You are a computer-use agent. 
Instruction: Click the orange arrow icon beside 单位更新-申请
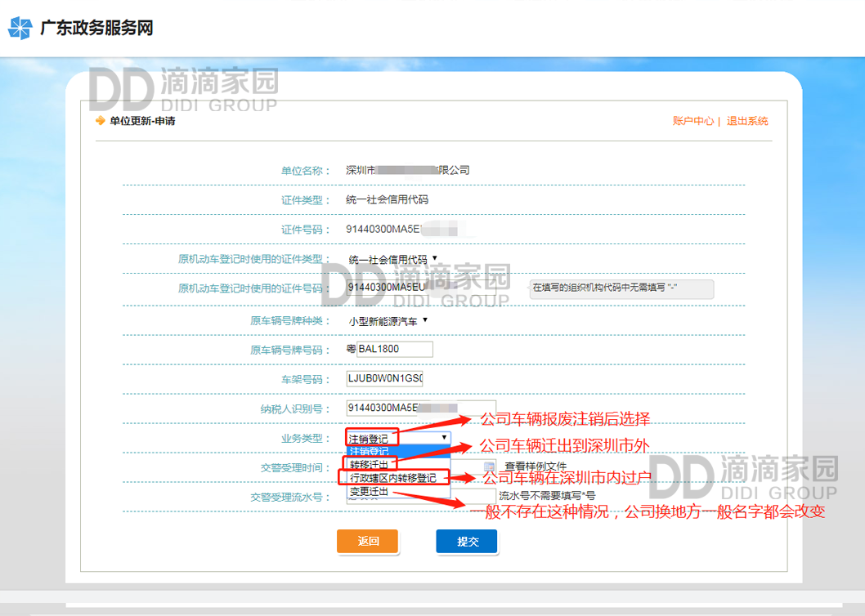pos(101,120)
